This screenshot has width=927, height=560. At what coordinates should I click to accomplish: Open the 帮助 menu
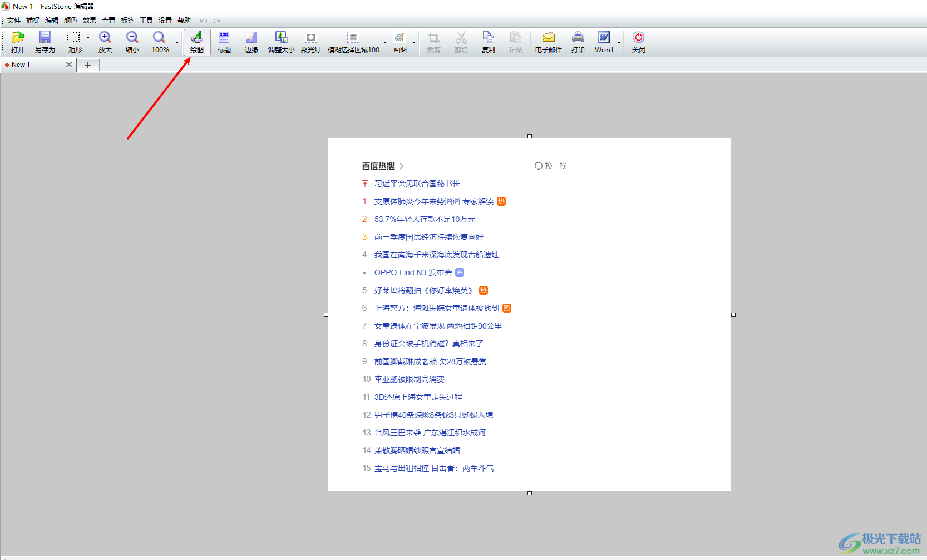[184, 21]
